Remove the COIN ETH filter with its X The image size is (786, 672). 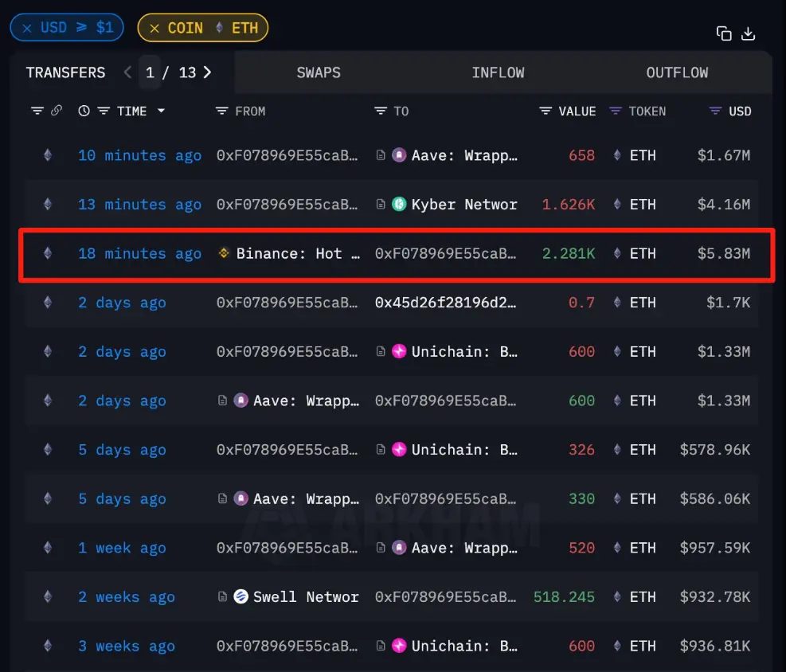(154, 29)
